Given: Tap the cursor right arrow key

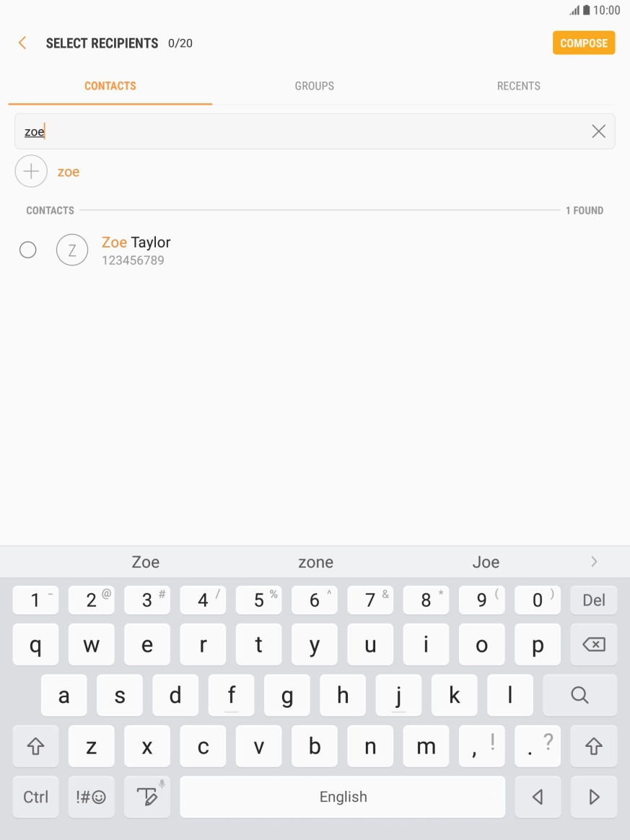Looking at the screenshot, I should pos(594,797).
